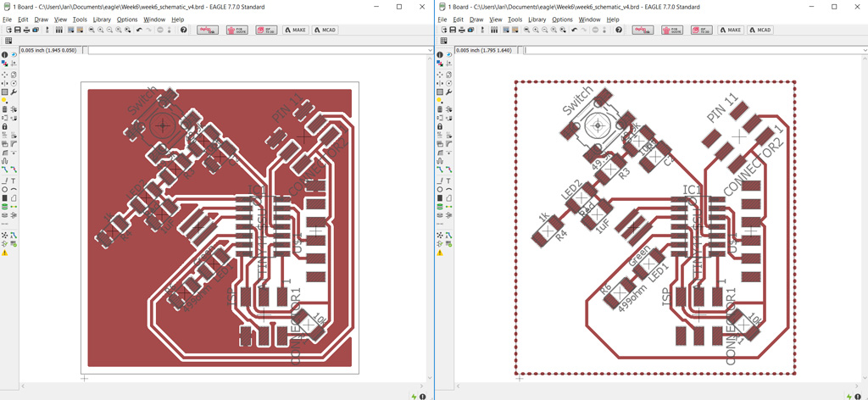Click the Zoom out icon in the right window
The image size is (868, 400).
(543, 30)
